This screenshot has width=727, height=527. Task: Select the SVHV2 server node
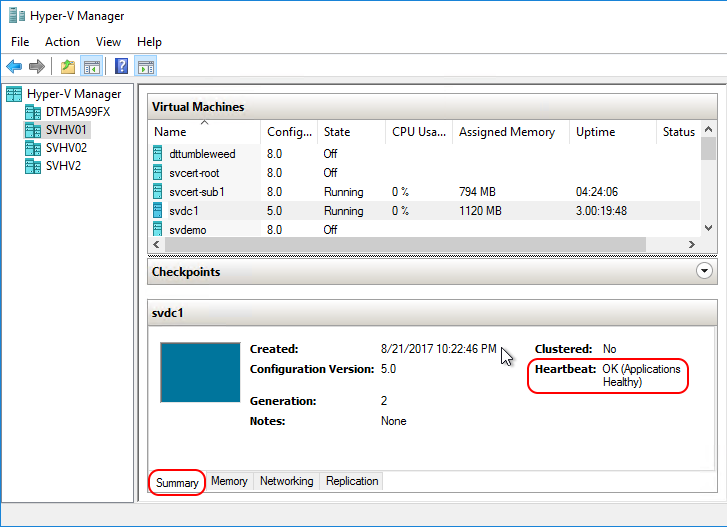63,166
